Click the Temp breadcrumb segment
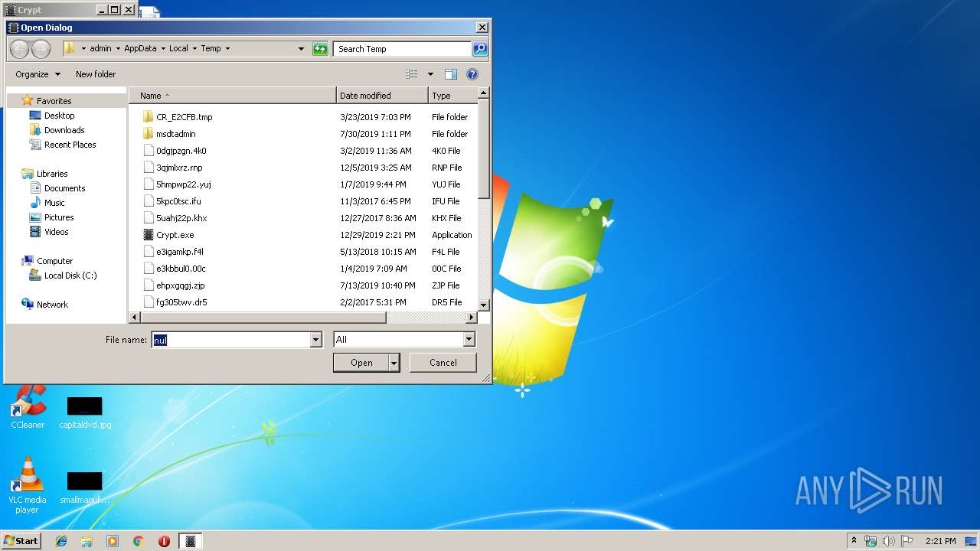The height and width of the screenshot is (551, 980). (x=211, y=48)
